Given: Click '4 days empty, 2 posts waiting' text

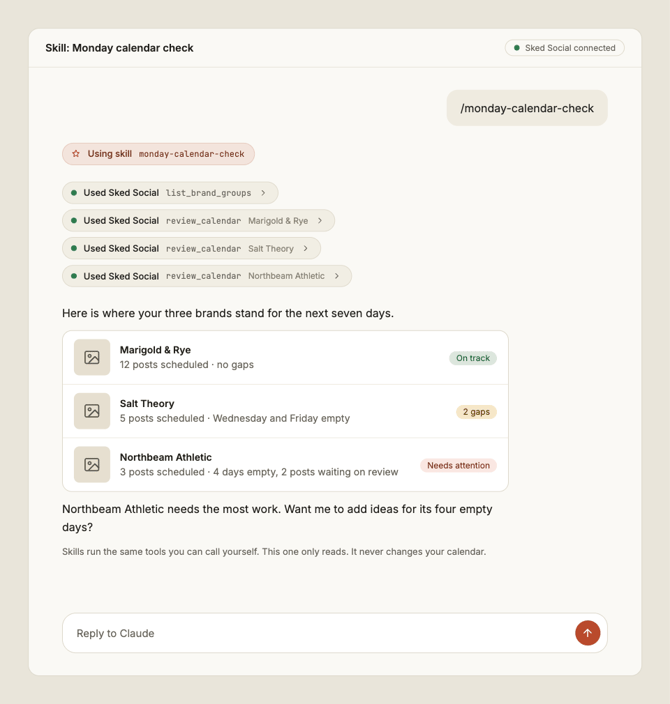Looking at the screenshot, I should click(290, 472).
